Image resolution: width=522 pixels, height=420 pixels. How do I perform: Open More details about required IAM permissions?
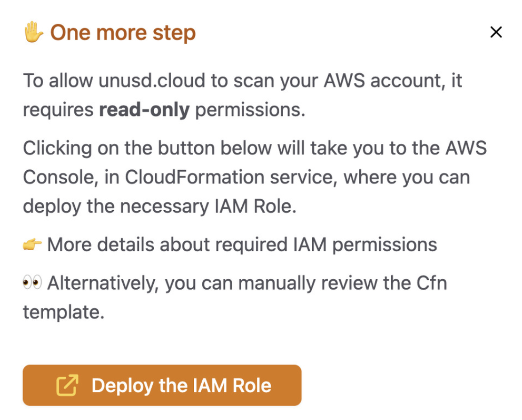242,245
